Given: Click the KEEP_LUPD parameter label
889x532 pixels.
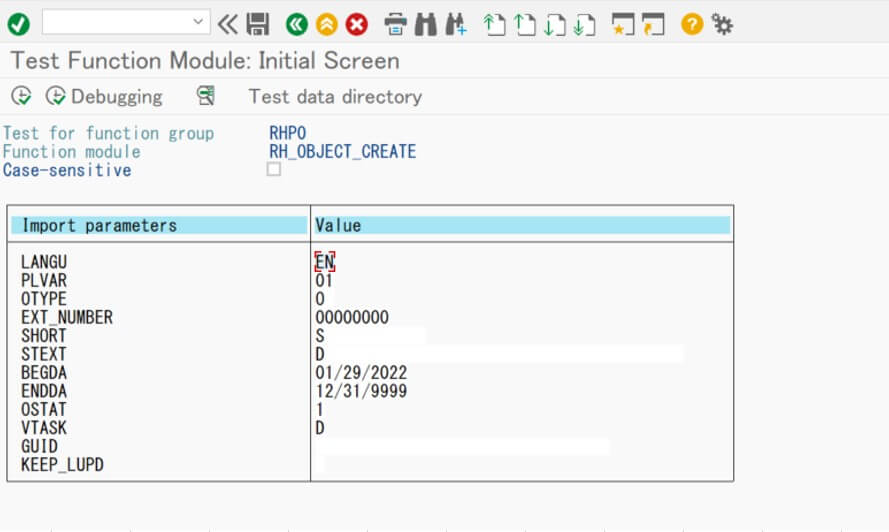Looking at the screenshot, I should 62,465.
